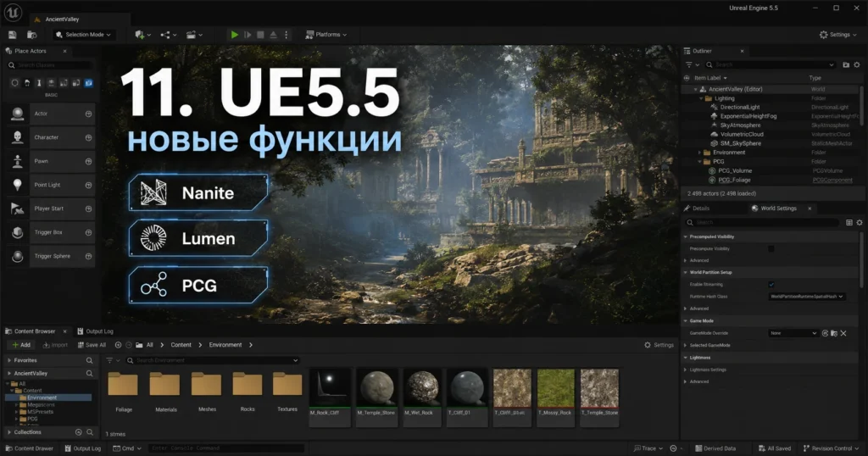The height and width of the screenshot is (456, 868).
Task: Click the Eject button in the toolbar
Action: pyautogui.click(x=274, y=35)
